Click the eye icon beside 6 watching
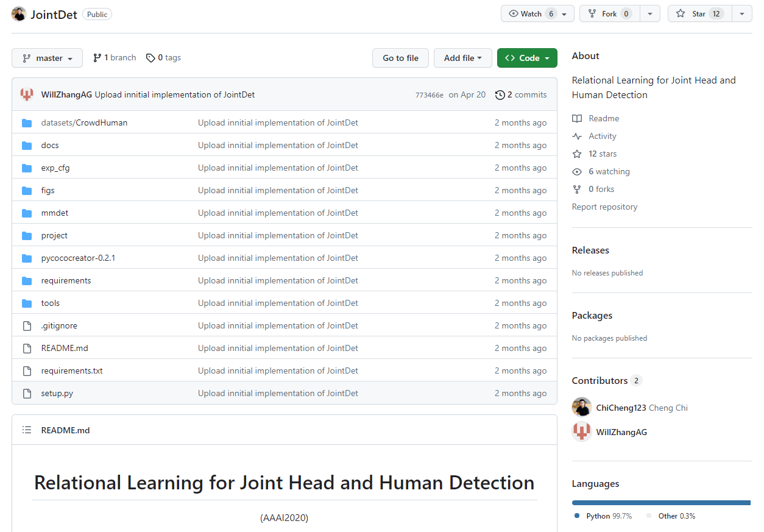Screen dimensions: 764x532 coord(577,171)
